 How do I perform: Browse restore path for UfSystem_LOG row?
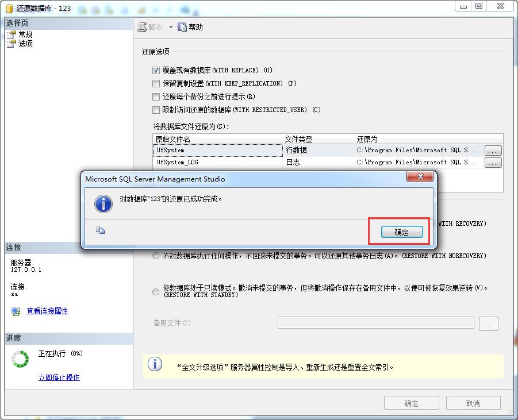[493, 163]
